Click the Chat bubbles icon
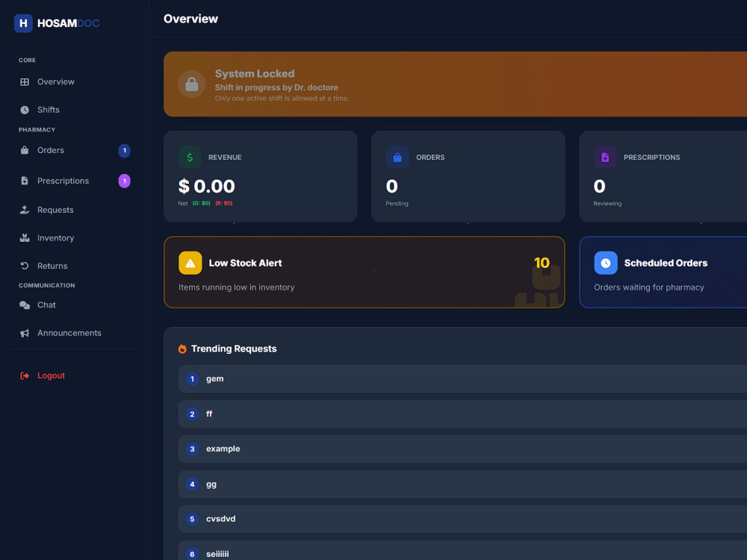 pyautogui.click(x=25, y=305)
